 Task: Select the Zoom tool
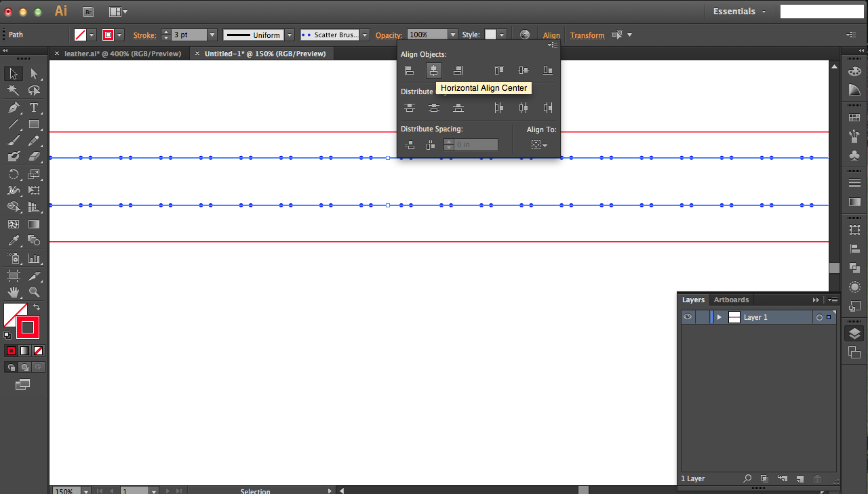[x=35, y=292]
